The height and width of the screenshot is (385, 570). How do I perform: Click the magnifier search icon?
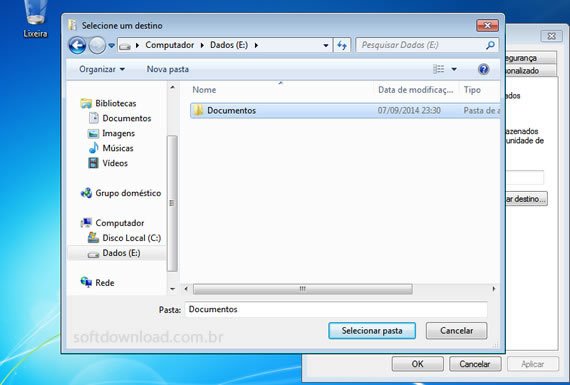490,45
